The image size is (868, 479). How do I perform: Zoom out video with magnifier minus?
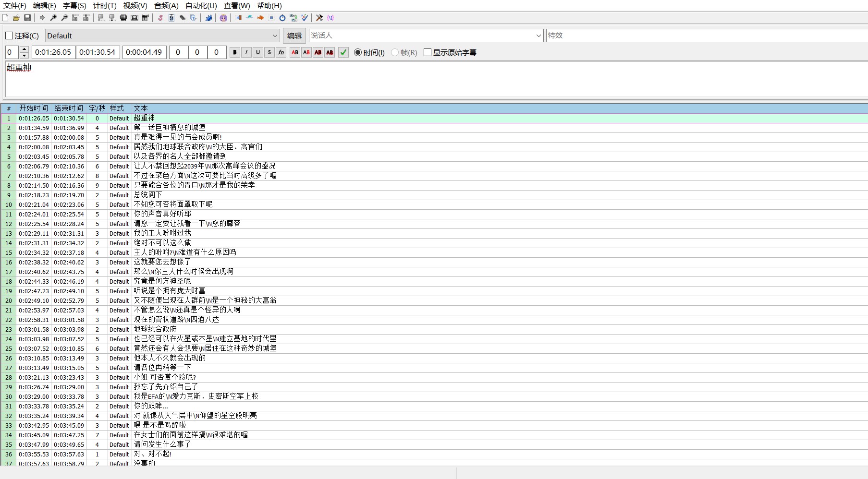click(x=64, y=18)
